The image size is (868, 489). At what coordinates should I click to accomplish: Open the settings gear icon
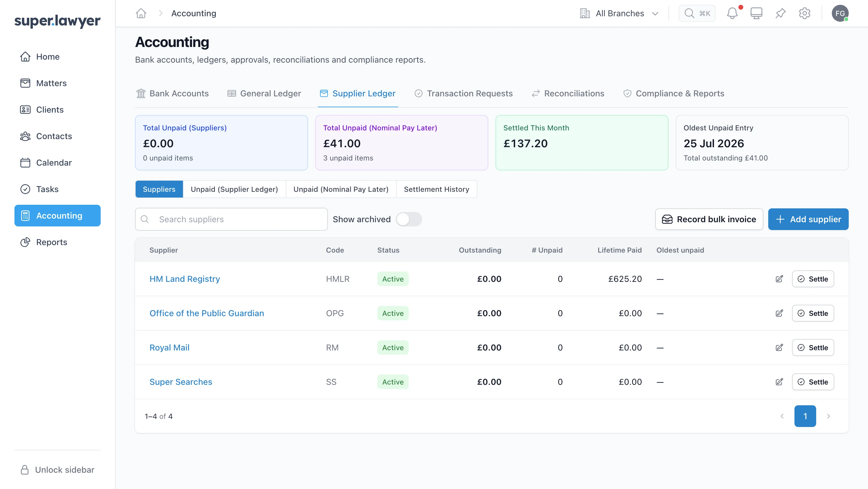[x=805, y=14]
